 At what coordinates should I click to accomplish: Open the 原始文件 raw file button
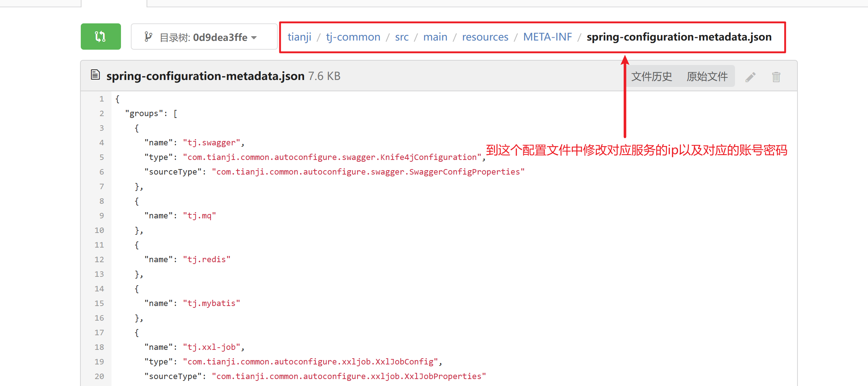[x=707, y=76]
